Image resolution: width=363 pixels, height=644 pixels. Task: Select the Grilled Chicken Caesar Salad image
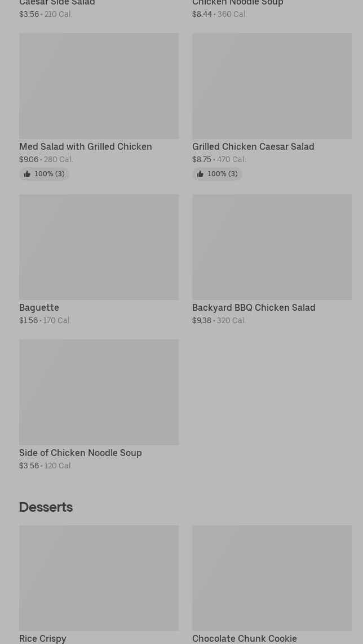click(x=272, y=86)
